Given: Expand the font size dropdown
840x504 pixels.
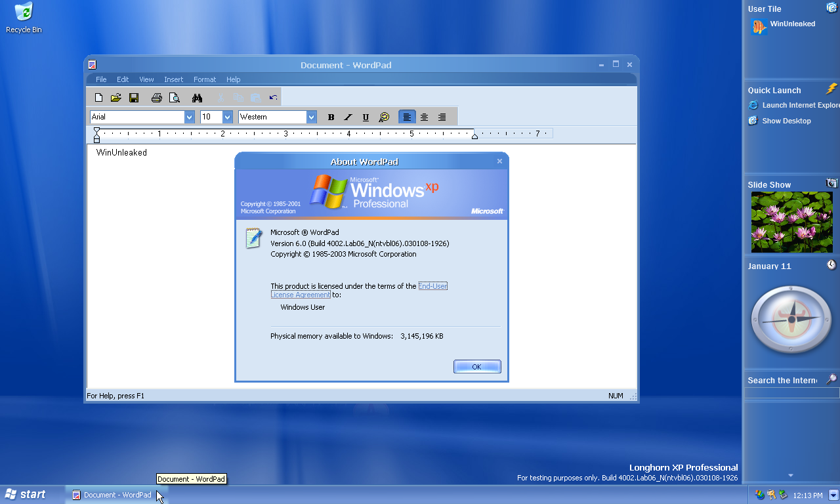Looking at the screenshot, I should coord(228,117).
